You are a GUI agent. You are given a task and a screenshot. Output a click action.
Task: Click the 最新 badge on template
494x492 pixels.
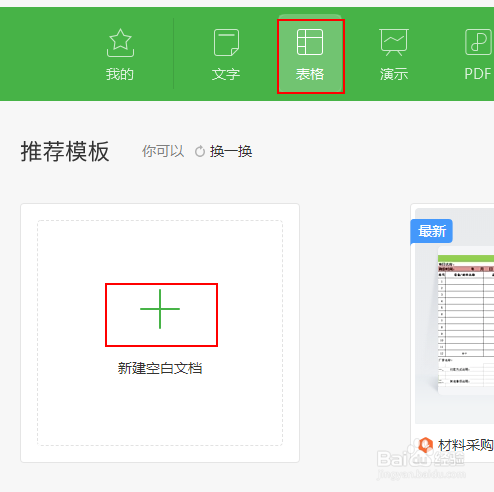[432, 231]
